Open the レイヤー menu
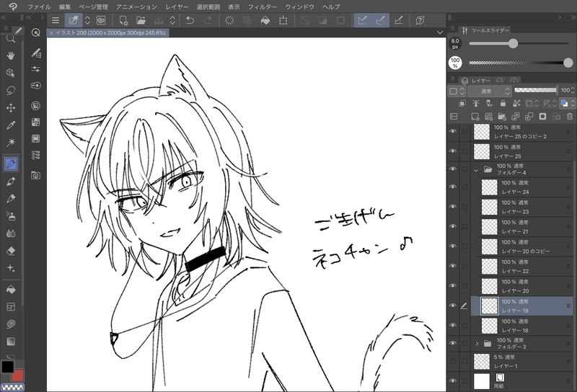 point(177,6)
